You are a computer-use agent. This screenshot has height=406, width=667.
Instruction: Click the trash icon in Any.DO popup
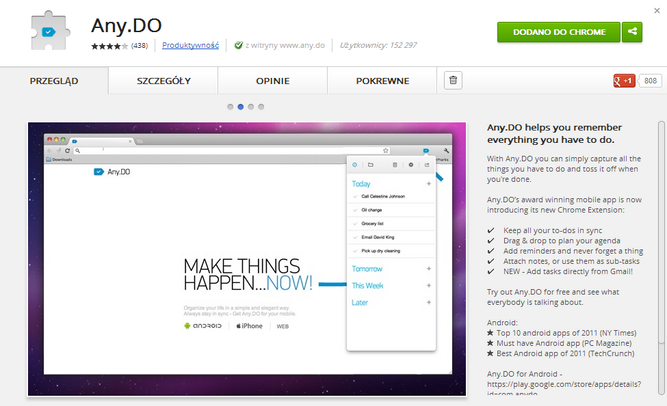[395, 165]
